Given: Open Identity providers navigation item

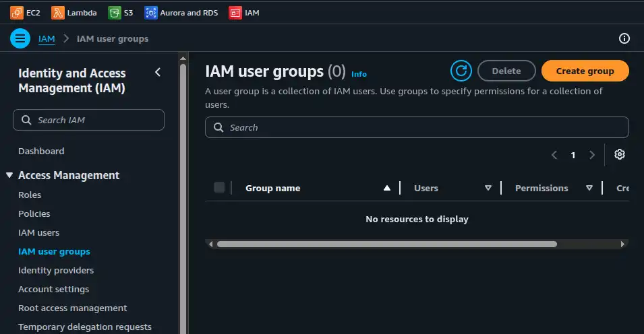Looking at the screenshot, I should pyautogui.click(x=56, y=271).
